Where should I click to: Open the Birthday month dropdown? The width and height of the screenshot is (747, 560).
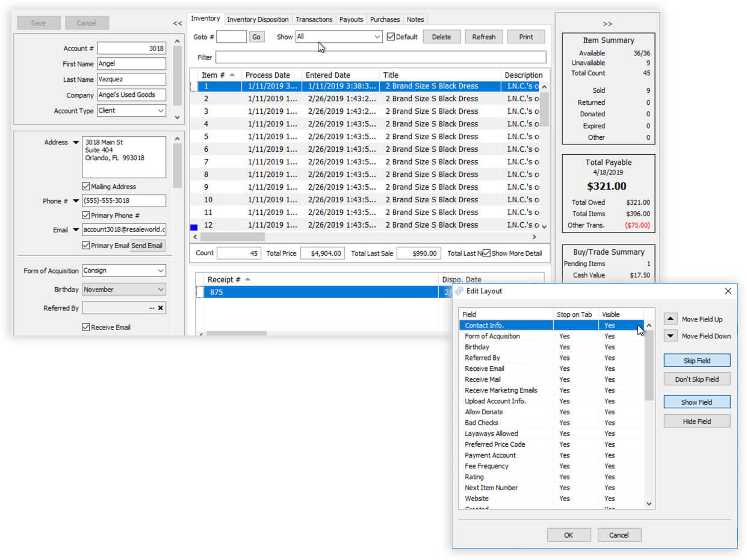[x=124, y=290]
